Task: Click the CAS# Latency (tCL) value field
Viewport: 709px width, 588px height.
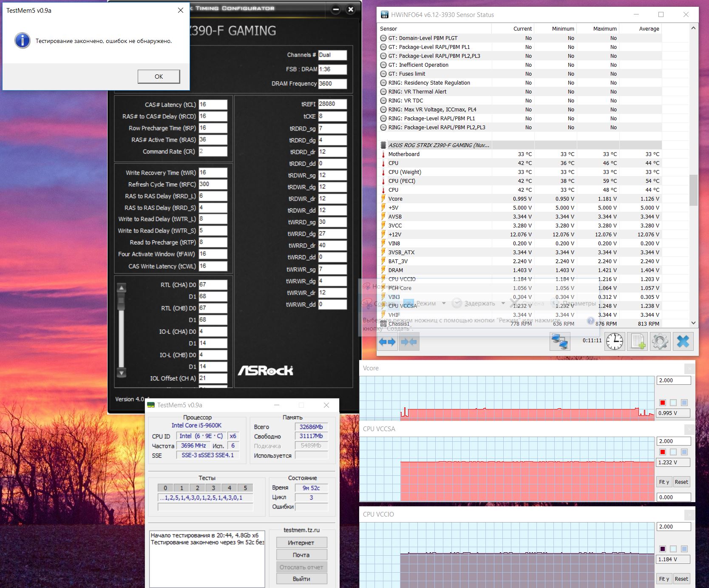Action: [213, 105]
